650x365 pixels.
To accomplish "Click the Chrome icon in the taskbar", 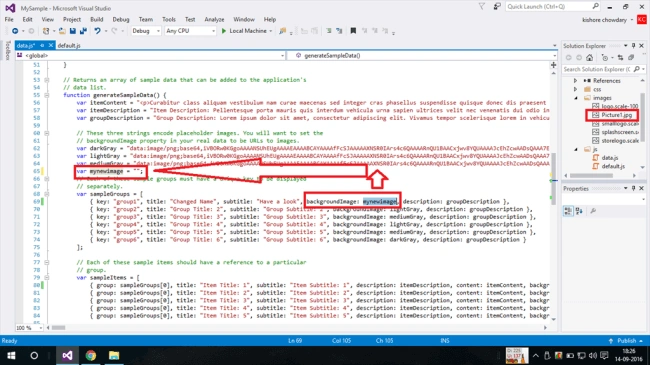I will coord(90,355).
